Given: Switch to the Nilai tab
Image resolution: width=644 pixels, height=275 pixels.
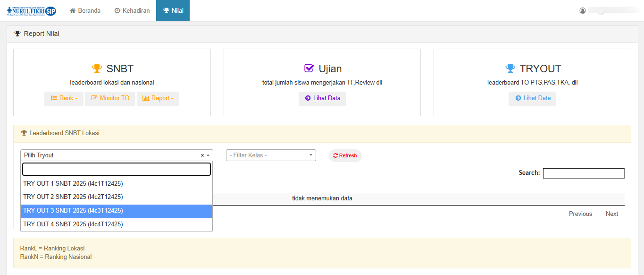Looking at the screenshot, I should pos(173,10).
